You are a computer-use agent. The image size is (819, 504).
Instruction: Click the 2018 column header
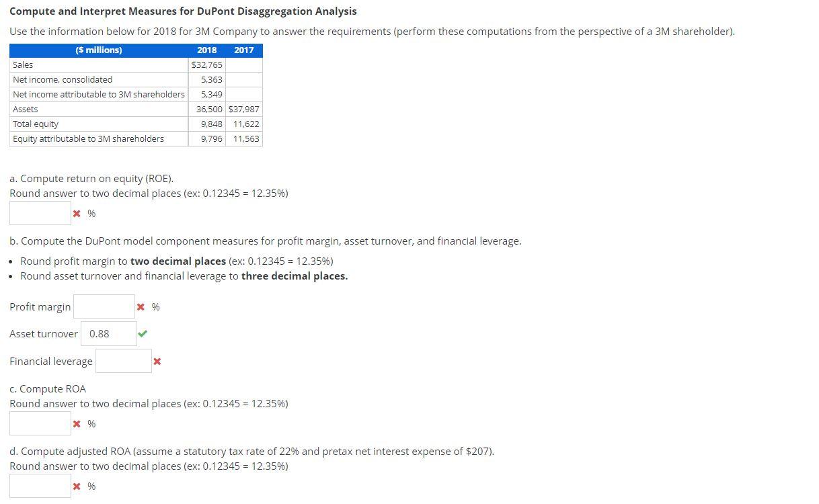[206, 50]
